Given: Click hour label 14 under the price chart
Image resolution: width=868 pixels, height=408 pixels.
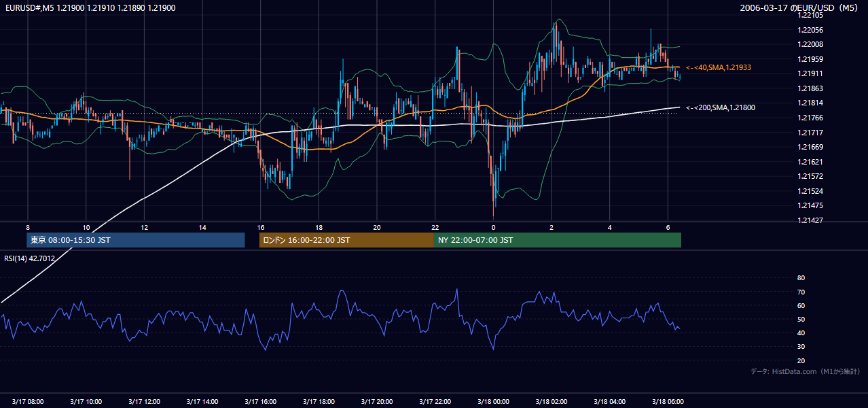Looking at the screenshot, I should click(x=202, y=227).
